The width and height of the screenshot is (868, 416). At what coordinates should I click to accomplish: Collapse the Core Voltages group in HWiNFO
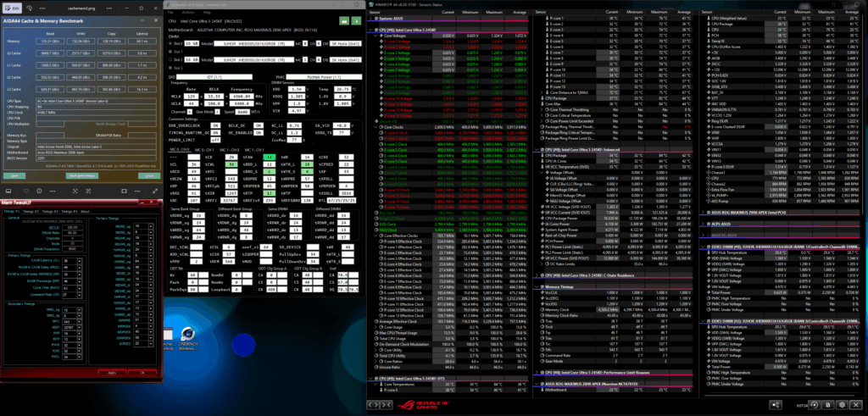tap(376, 36)
